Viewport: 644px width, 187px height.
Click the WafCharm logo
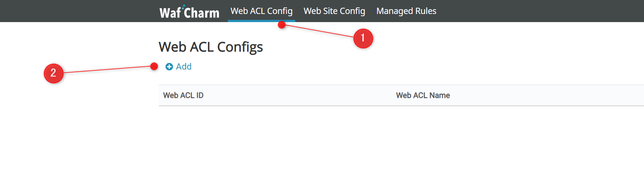tap(189, 13)
